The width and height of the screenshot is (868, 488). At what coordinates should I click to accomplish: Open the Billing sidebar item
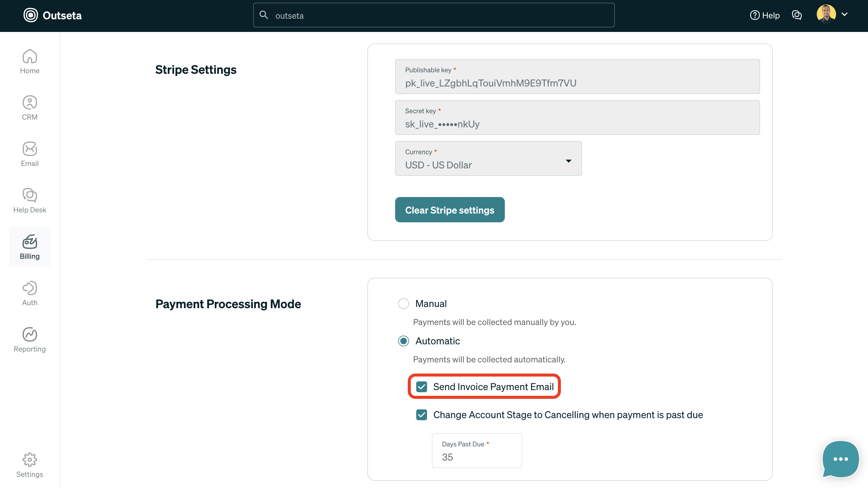[30, 247]
